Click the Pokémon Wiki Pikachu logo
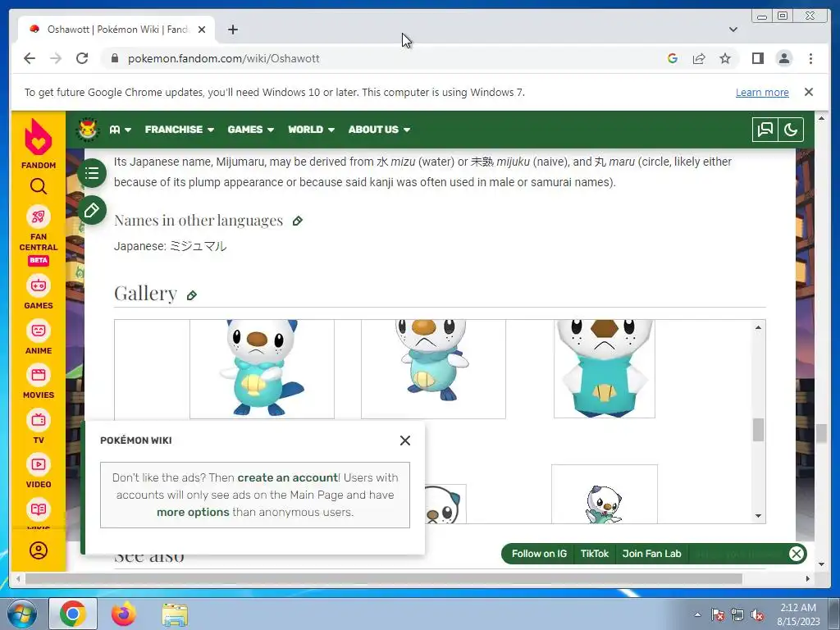Screen dimensions: 840x630 coord(87,129)
